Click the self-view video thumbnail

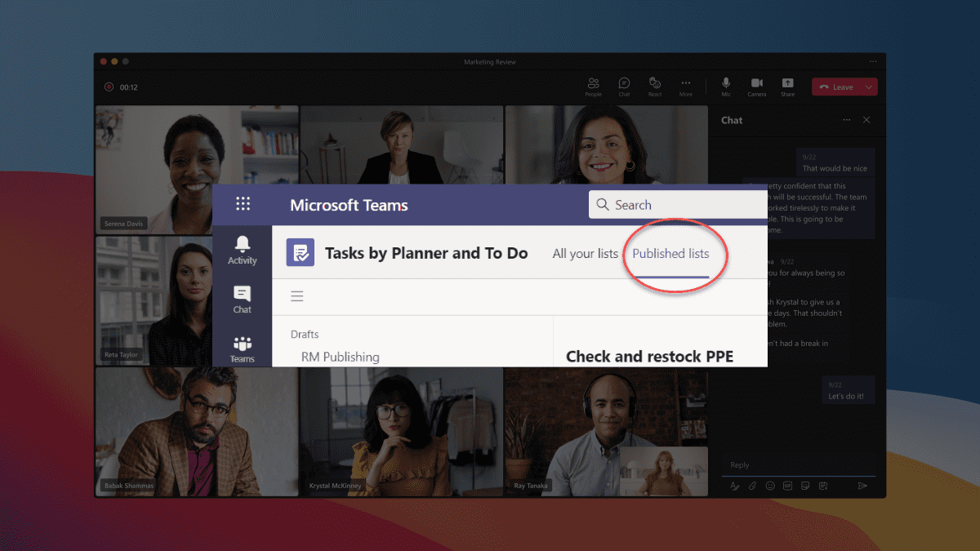click(663, 470)
